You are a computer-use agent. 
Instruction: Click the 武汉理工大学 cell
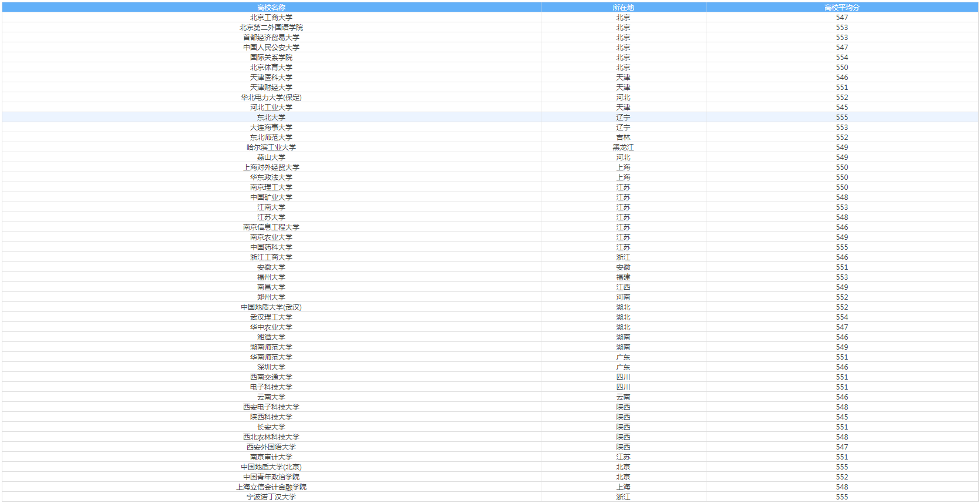click(271, 317)
